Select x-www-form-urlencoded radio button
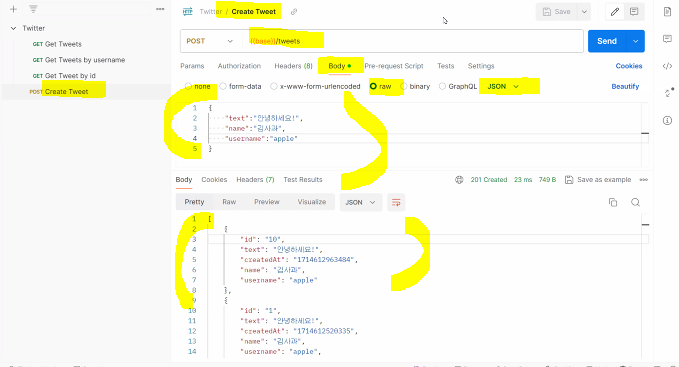Screen dimensions: 679x367 click(x=274, y=86)
